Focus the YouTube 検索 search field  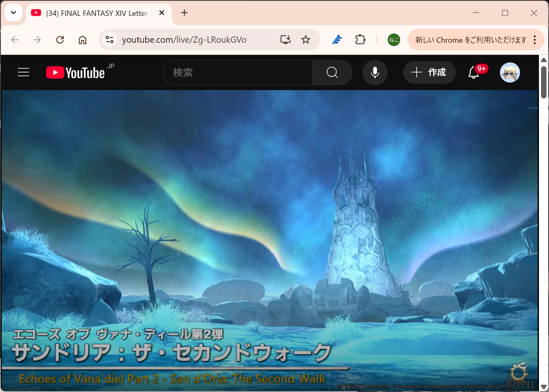point(237,72)
